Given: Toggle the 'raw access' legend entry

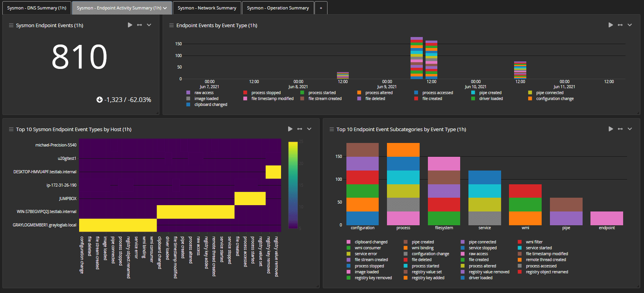Looking at the screenshot, I should point(204,93).
